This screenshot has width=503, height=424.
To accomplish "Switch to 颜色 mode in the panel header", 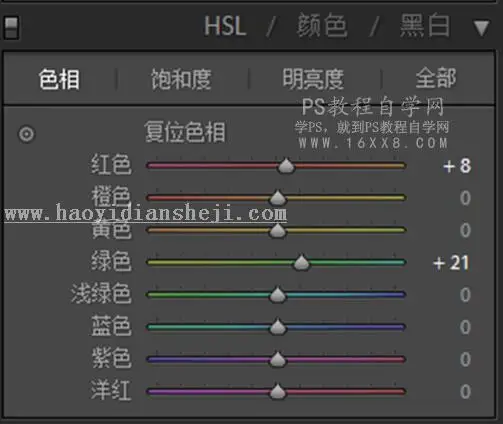I will (322, 25).
